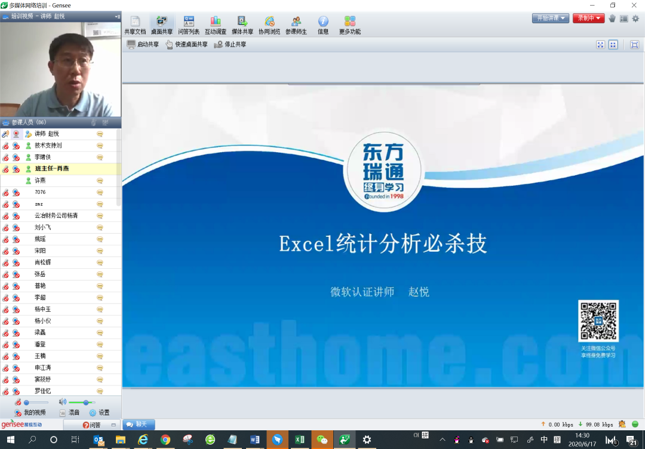Click the 停止共享 stop sharing button
645x449 pixels.
click(230, 44)
